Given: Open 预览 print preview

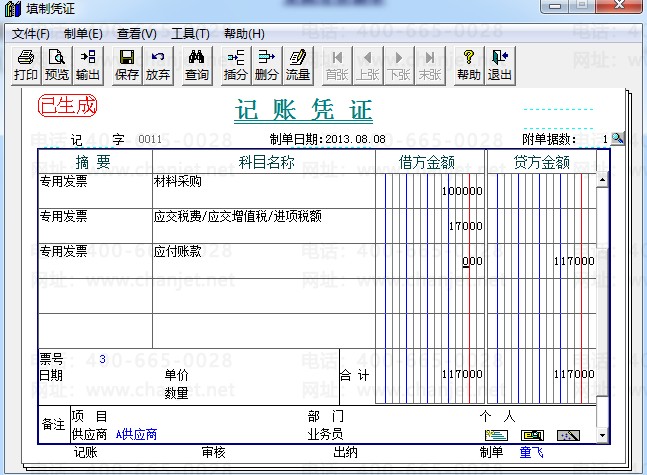Looking at the screenshot, I should tap(57, 66).
